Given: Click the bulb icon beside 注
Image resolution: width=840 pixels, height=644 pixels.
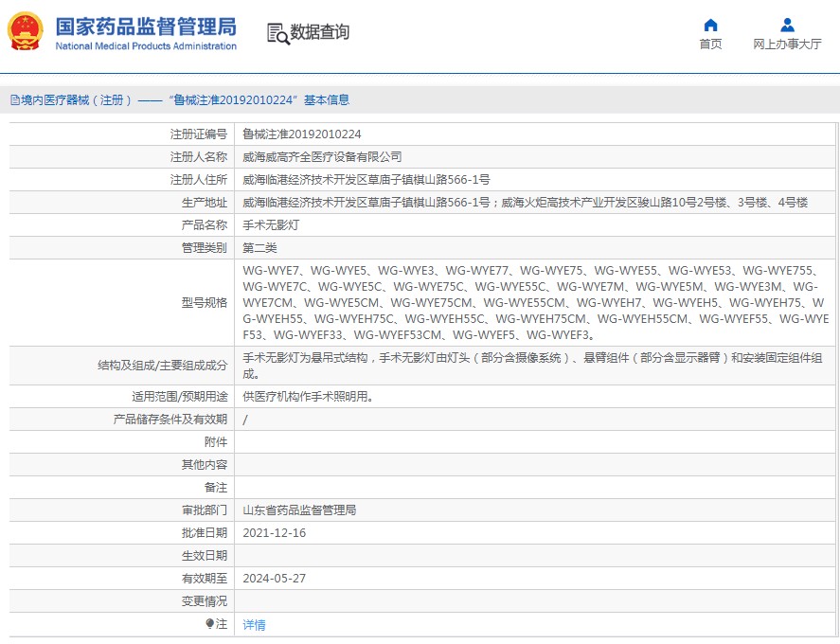Looking at the screenshot, I should click(209, 624).
